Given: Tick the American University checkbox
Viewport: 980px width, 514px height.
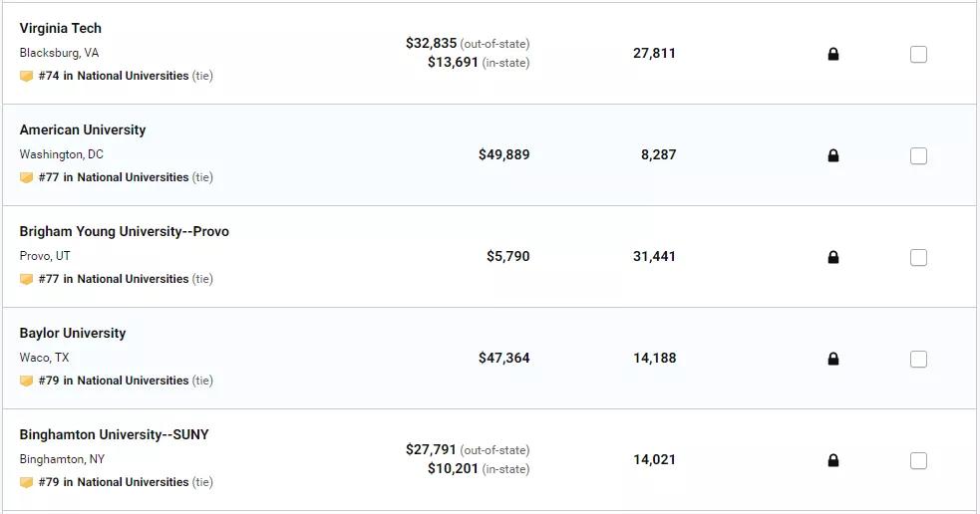Looking at the screenshot, I should click(918, 155).
